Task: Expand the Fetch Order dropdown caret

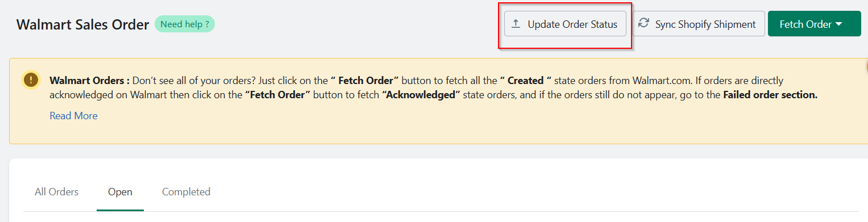Action: coord(838,24)
